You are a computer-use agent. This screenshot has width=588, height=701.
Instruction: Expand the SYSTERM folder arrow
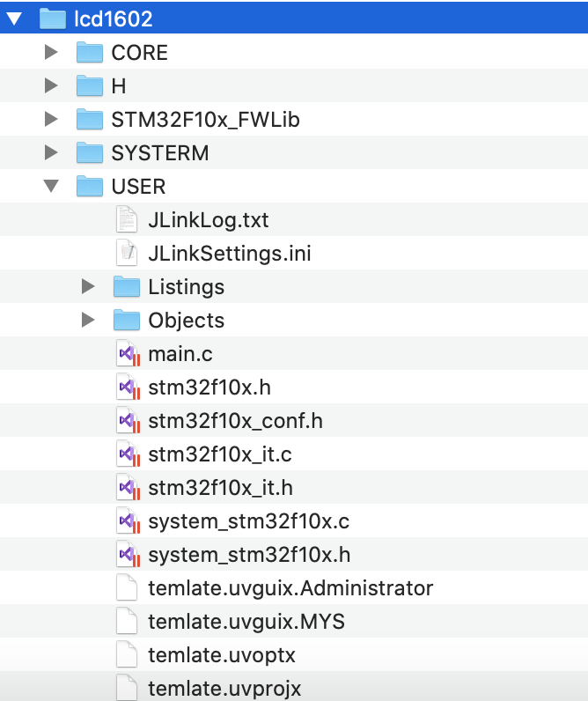(x=51, y=153)
